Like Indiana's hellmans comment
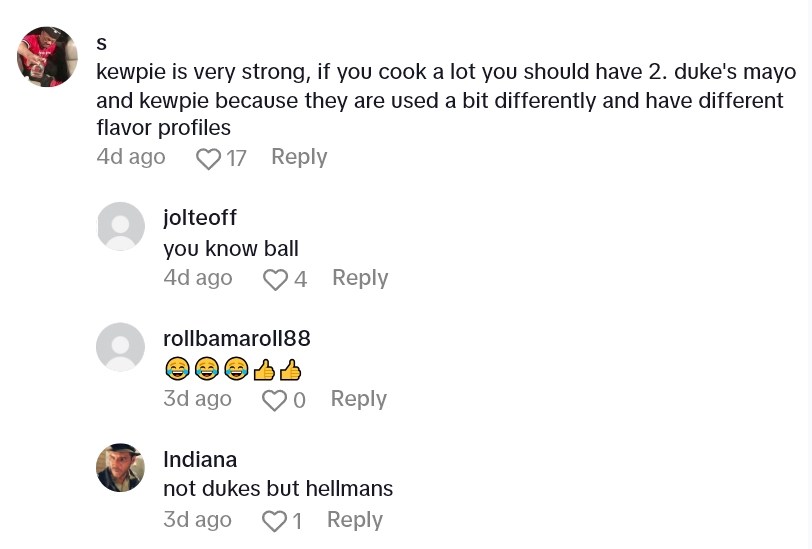Screen dimensions: 812x549 pos(273,522)
